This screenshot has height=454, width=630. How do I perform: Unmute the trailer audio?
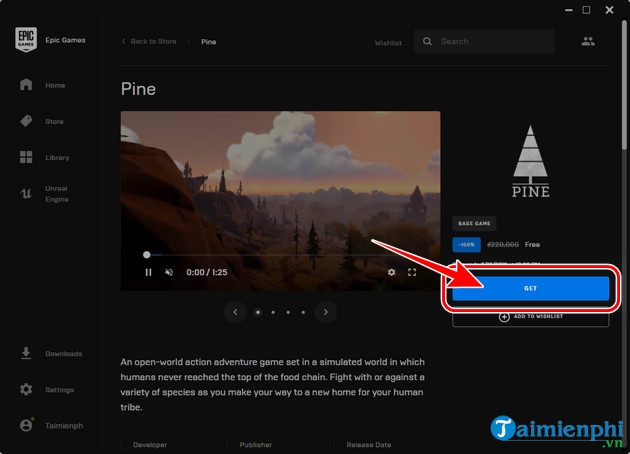(169, 272)
